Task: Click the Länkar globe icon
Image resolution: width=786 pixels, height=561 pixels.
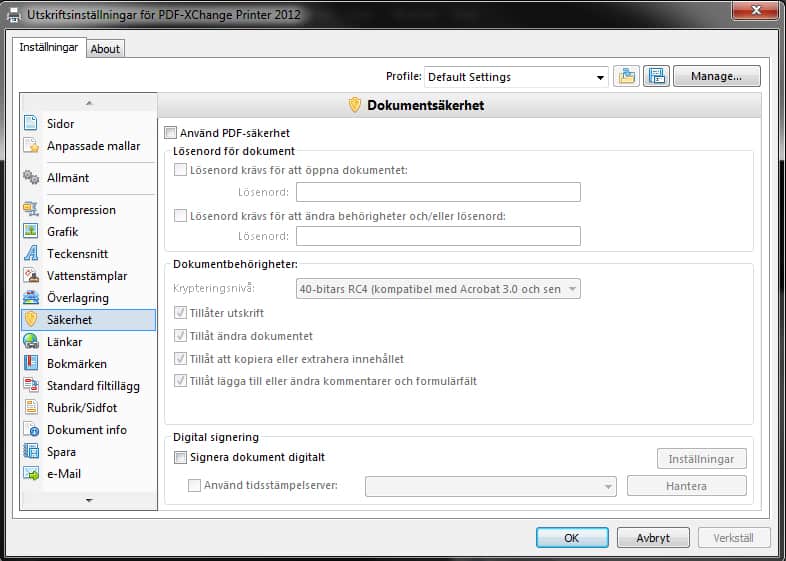Action: [x=31, y=341]
